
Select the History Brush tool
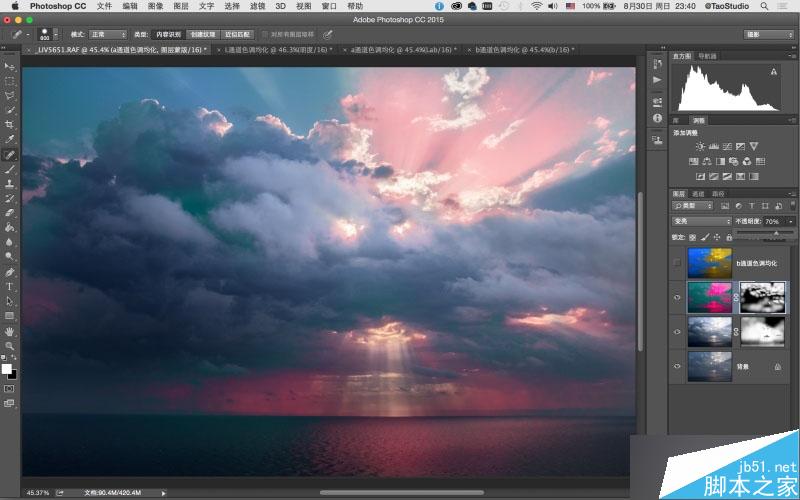(9, 198)
